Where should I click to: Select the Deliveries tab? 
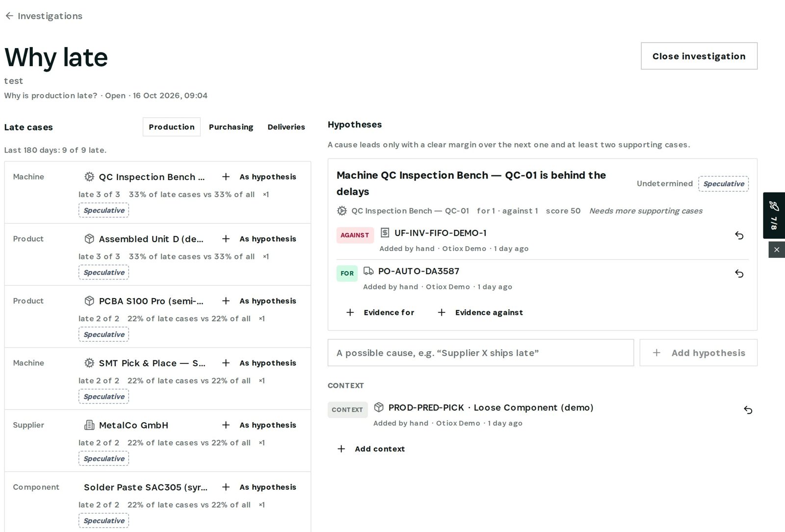pos(286,127)
